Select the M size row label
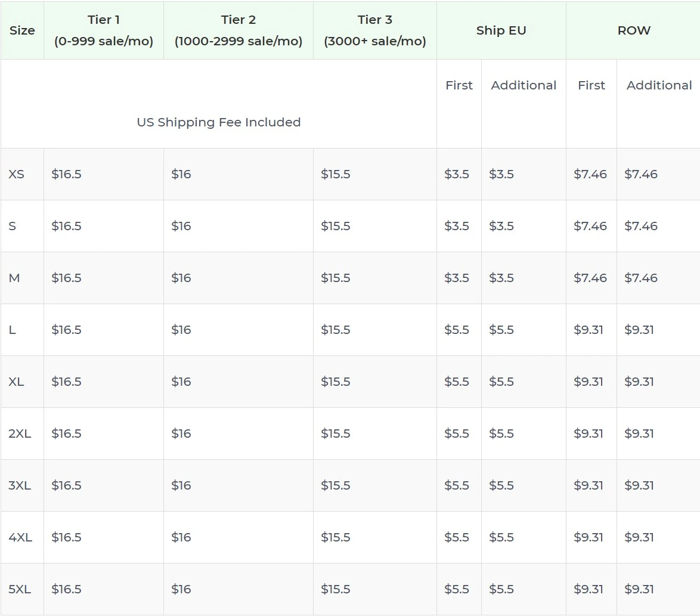 [x=16, y=278]
